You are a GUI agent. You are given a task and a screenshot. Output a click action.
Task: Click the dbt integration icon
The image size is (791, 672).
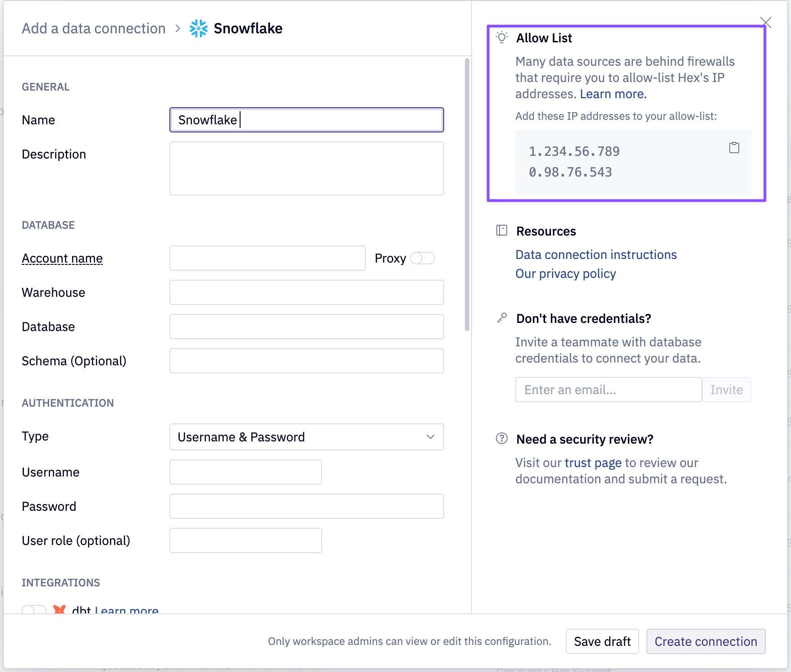click(x=60, y=609)
